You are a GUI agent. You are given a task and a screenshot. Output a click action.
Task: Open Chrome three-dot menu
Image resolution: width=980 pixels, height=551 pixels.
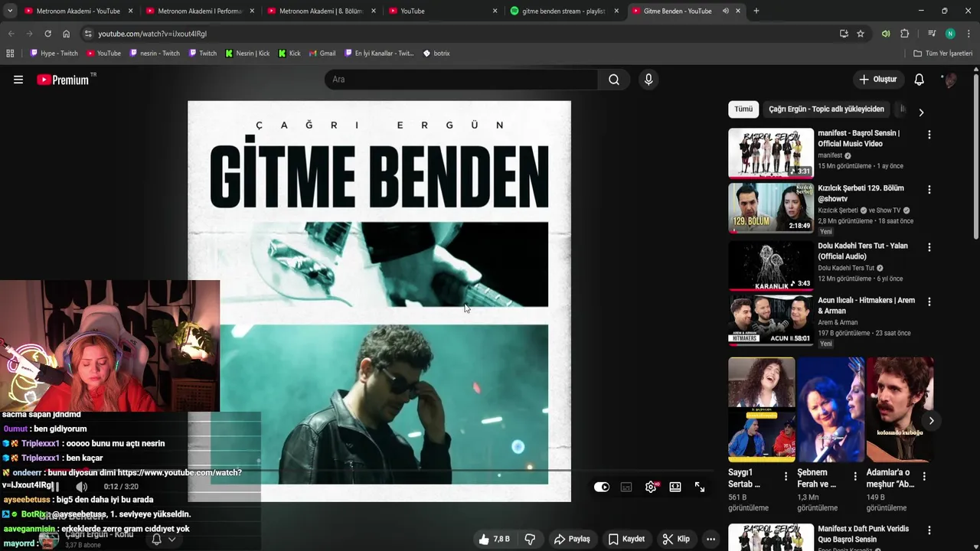pyautogui.click(x=969, y=34)
